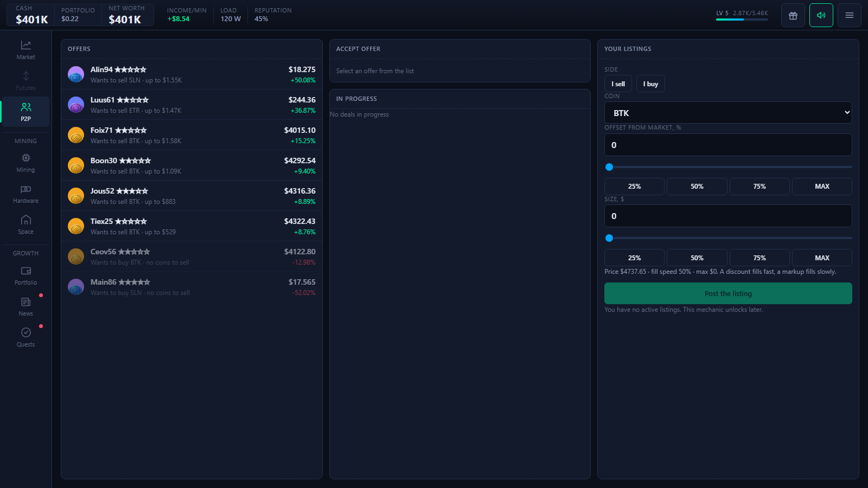Viewport: 868px width, 488px height.
Task: Set size to 25%
Action: point(634,258)
